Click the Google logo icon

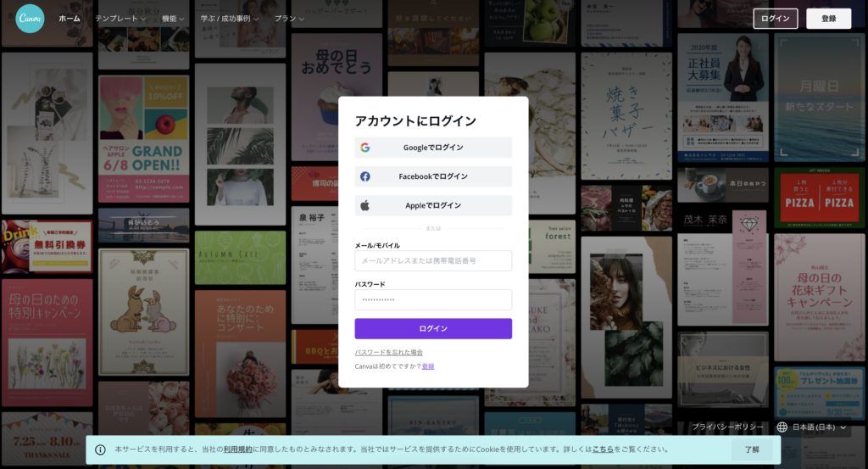(x=364, y=148)
